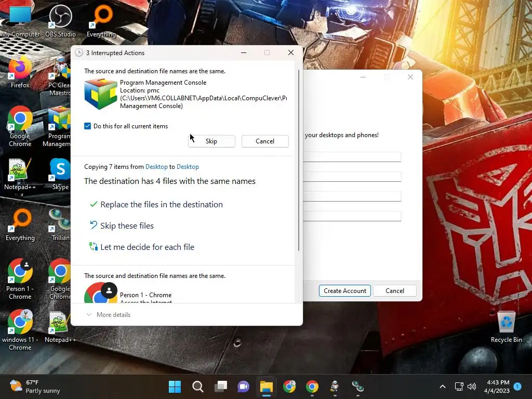Uncheck Do this for all current items

(x=87, y=126)
